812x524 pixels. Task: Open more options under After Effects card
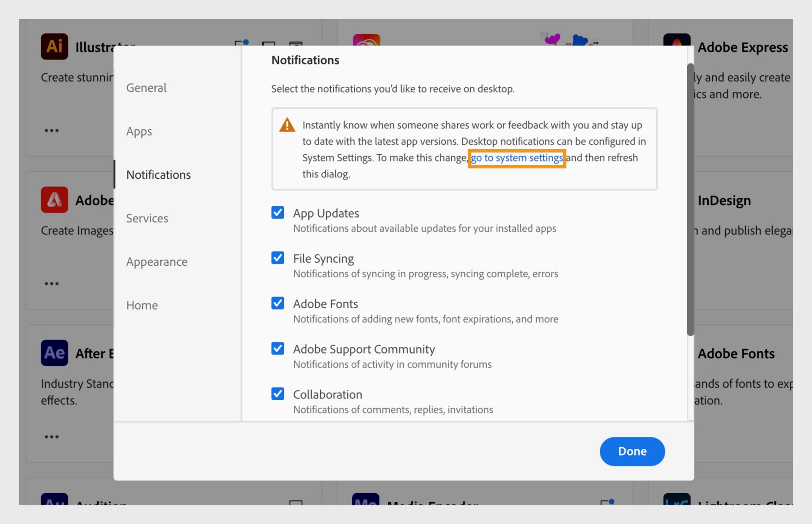pyautogui.click(x=52, y=437)
